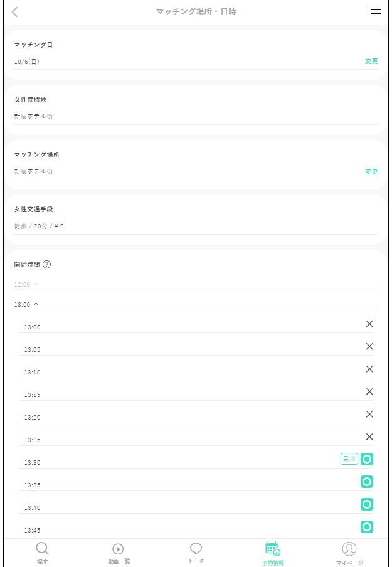Viewport: 392px width, 567px height.
Task: Expand the 12:00 time group
Action: [26, 284]
